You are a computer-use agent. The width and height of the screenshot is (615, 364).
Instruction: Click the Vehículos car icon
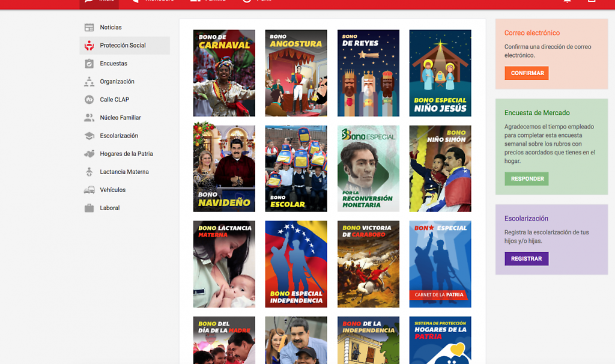pos(89,190)
